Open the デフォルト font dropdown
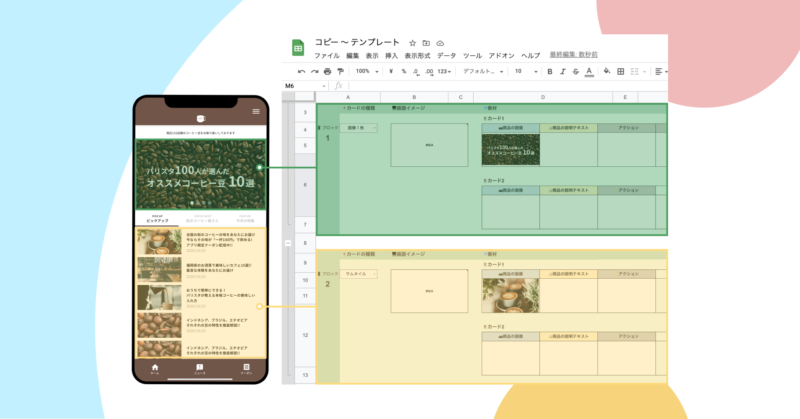Image resolution: width=800 pixels, height=419 pixels. click(483, 71)
